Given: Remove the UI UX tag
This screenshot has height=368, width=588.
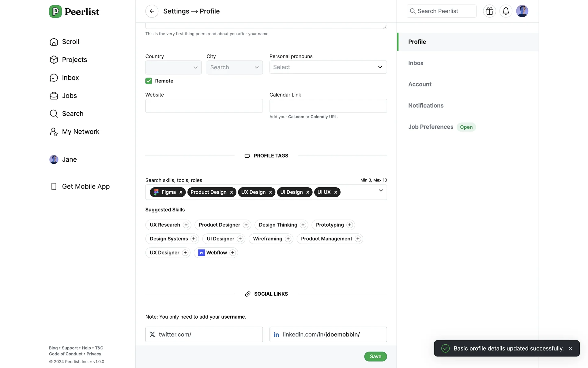Looking at the screenshot, I should [336, 192].
